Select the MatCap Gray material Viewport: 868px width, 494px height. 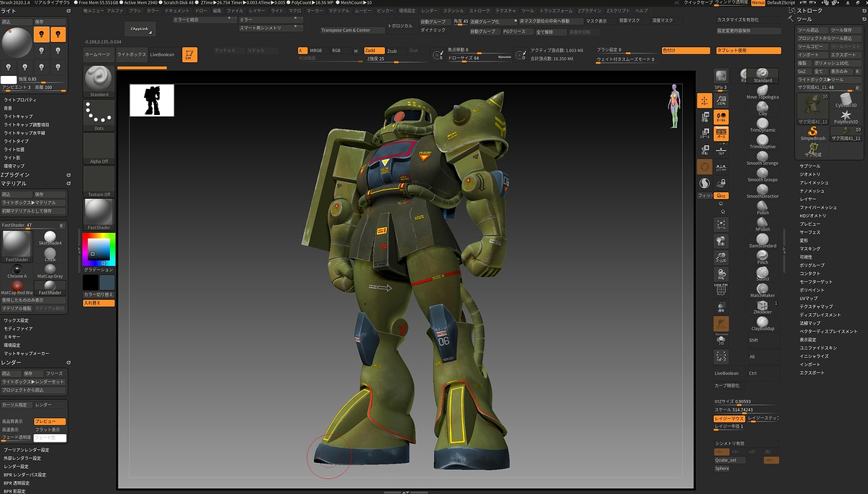(x=50, y=271)
